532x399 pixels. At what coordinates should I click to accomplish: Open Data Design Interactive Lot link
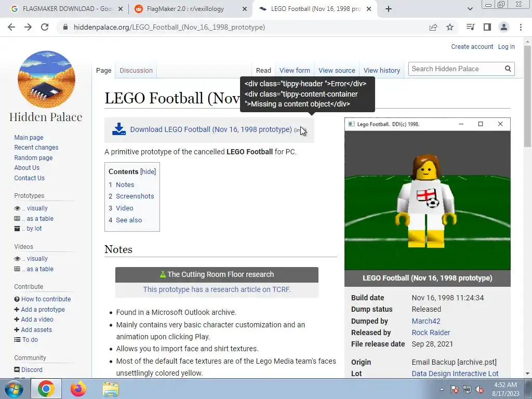tap(455, 374)
